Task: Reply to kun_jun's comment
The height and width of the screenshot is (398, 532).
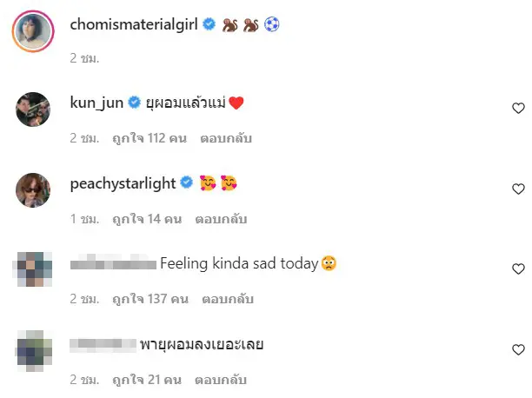Action: 228,138
